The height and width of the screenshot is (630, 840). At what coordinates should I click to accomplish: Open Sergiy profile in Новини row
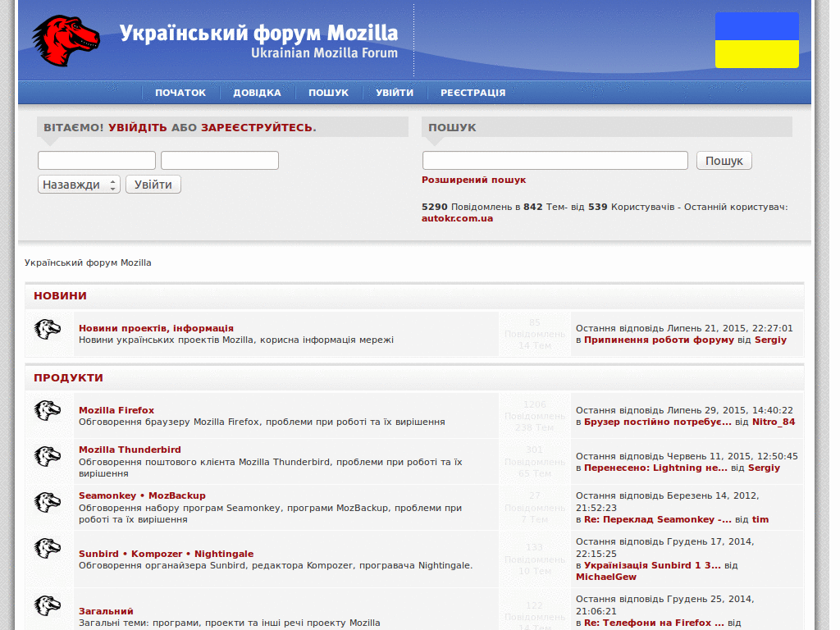770,340
